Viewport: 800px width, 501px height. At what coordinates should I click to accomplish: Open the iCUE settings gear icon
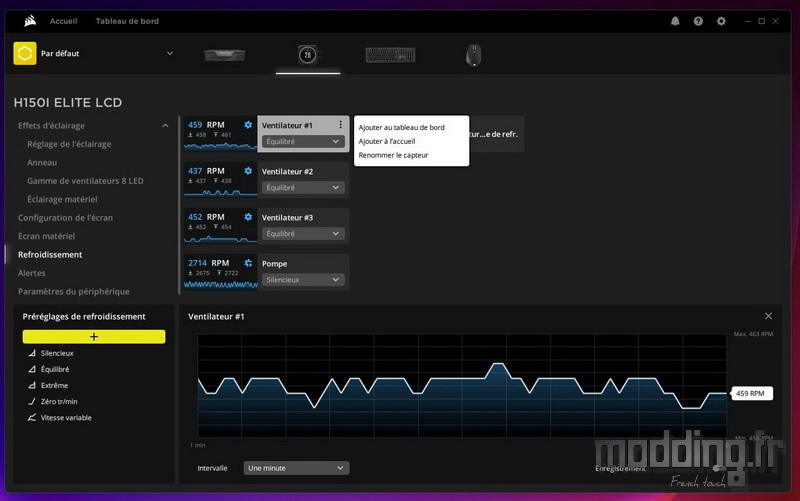point(721,21)
